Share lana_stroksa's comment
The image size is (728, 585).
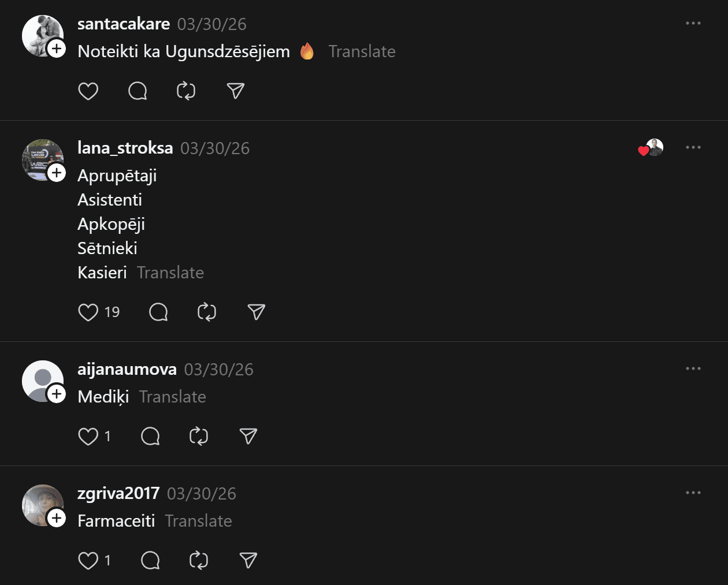pos(257,312)
